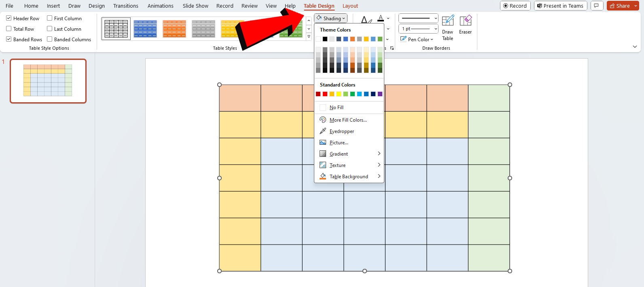Click the Table Background paint bucket icon
The image size is (644, 287).
coord(323,176)
